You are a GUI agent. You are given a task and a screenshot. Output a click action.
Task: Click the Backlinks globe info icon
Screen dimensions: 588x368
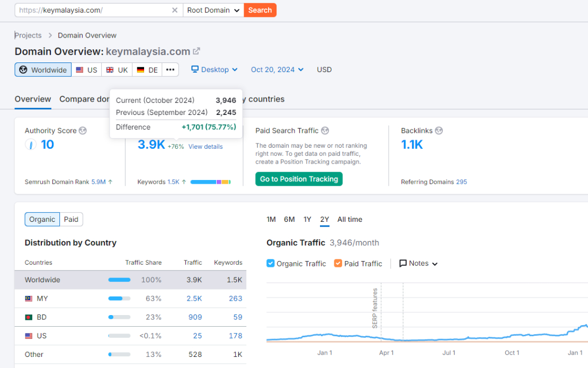[x=439, y=130]
